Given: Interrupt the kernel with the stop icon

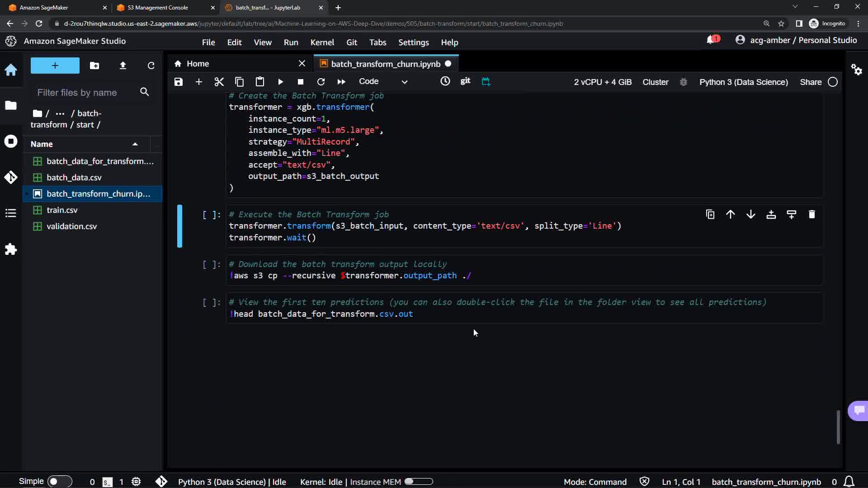Looking at the screenshot, I should tap(301, 82).
